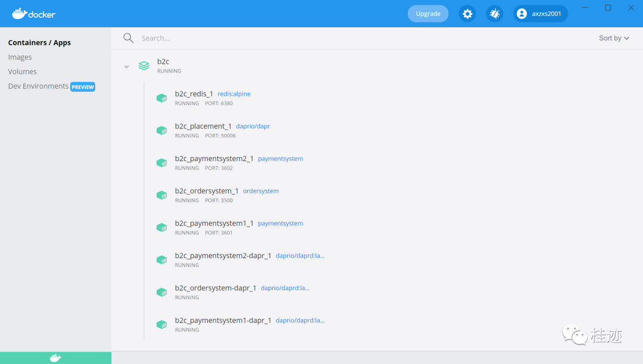Click the b2c_placement_1 container icon
The image size is (643, 364).
point(161,131)
